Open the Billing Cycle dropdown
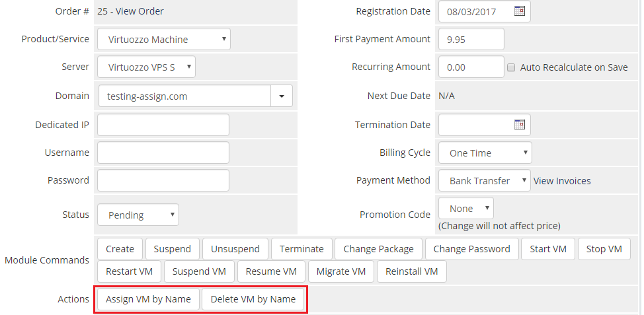 coord(485,153)
